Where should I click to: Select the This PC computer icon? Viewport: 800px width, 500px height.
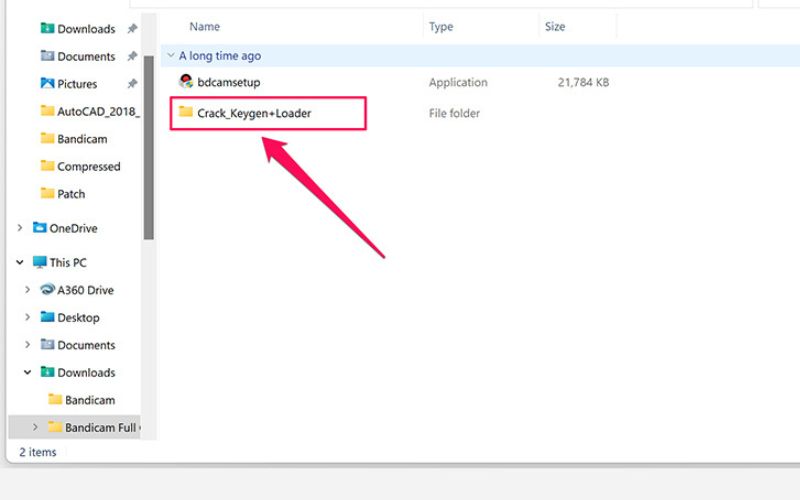39,262
